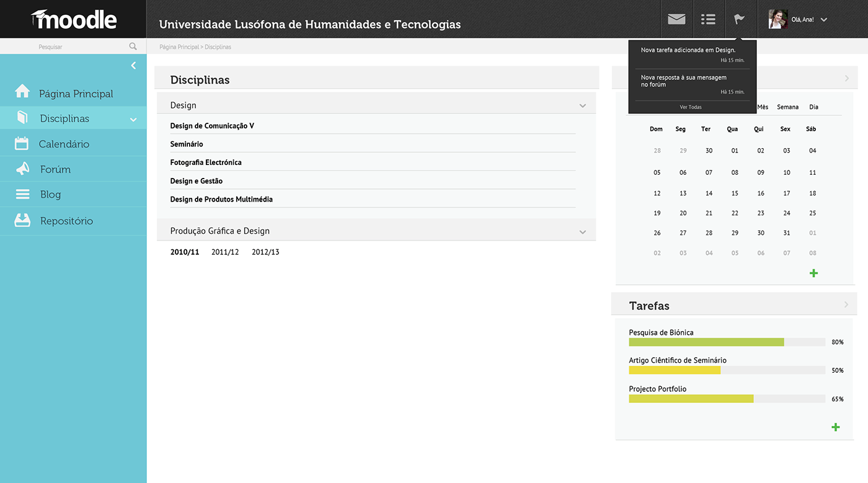The image size is (868, 483).
Task: Click the Calendário calendar icon
Action: click(x=22, y=143)
